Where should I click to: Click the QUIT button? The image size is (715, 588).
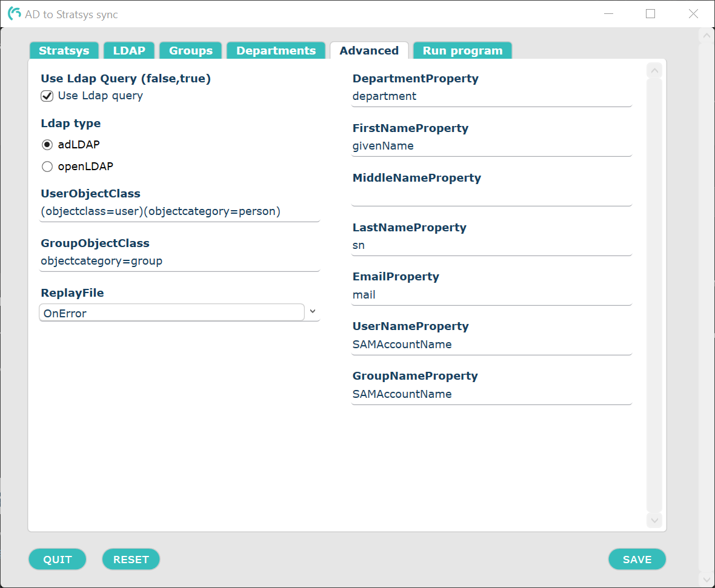pos(58,560)
